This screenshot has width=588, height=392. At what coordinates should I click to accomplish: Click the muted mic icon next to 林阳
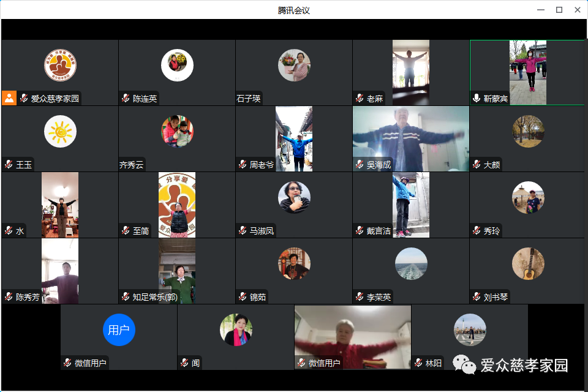[x=418, y=363]
